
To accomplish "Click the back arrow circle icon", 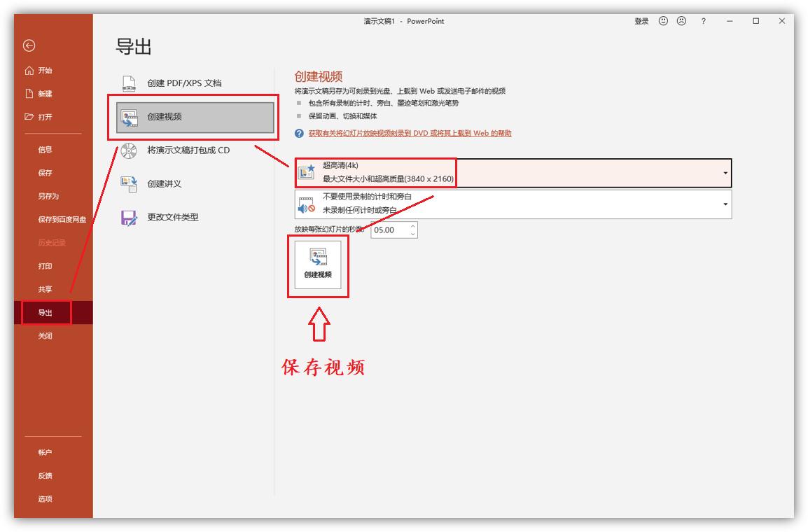I will pos(29,45).
